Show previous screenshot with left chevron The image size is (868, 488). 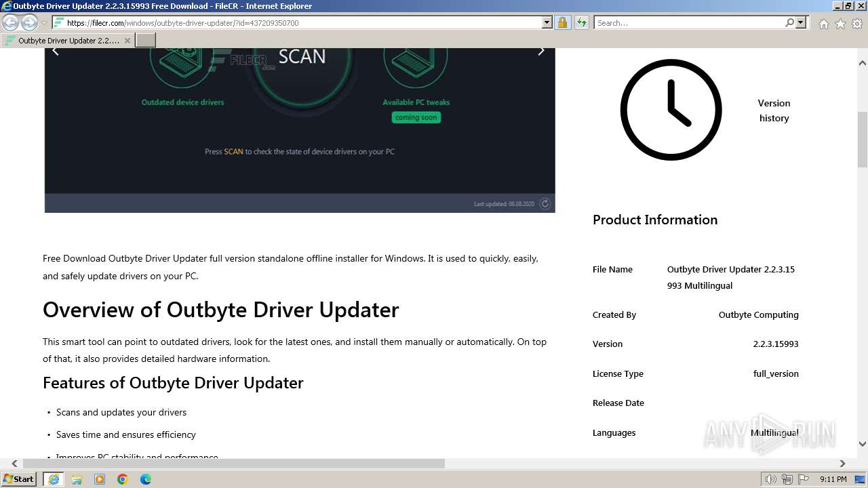tap(56, 51)
